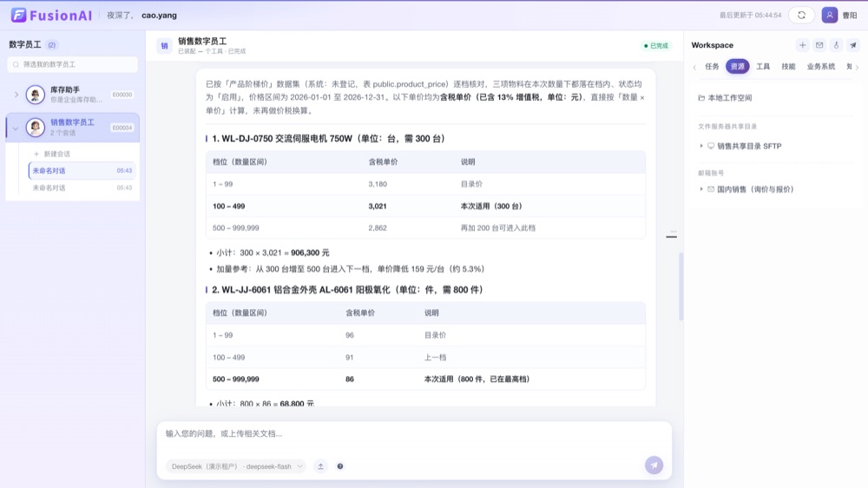Switch to the 任务 tab
Viewport: 868px width, 488px height.
(x=712, y=67)
